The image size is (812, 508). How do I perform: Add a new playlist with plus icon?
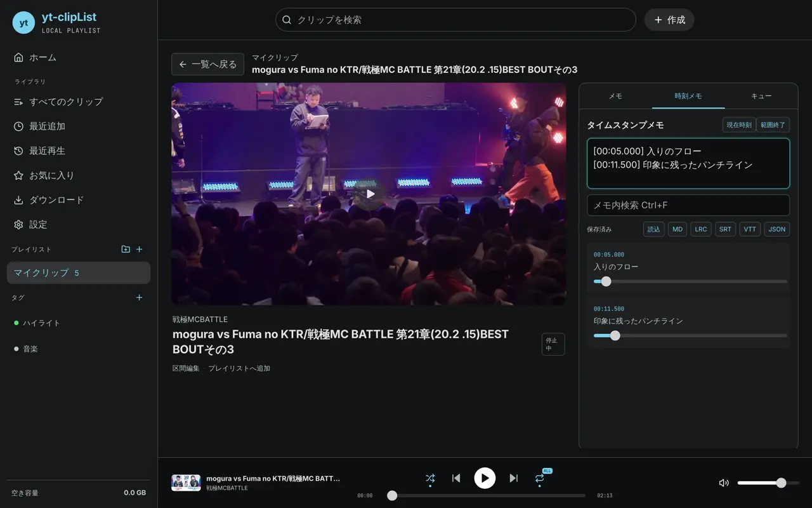click(140, 250)
